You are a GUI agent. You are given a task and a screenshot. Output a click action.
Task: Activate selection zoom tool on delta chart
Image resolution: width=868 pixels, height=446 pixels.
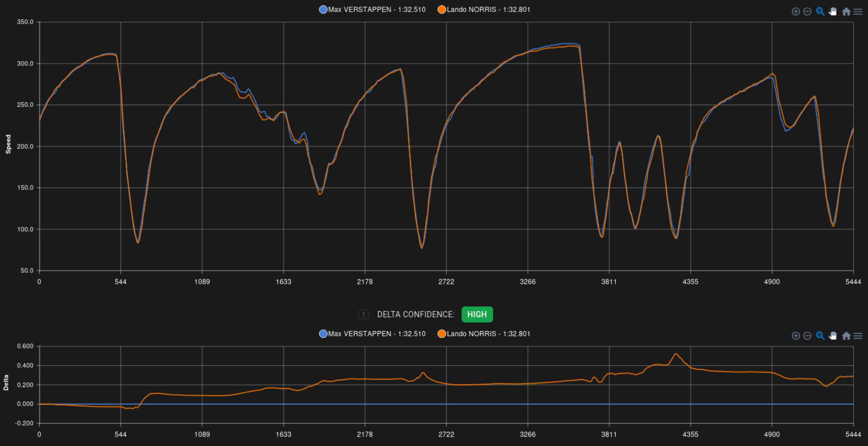pyautogui.click(x=820, y=336)
